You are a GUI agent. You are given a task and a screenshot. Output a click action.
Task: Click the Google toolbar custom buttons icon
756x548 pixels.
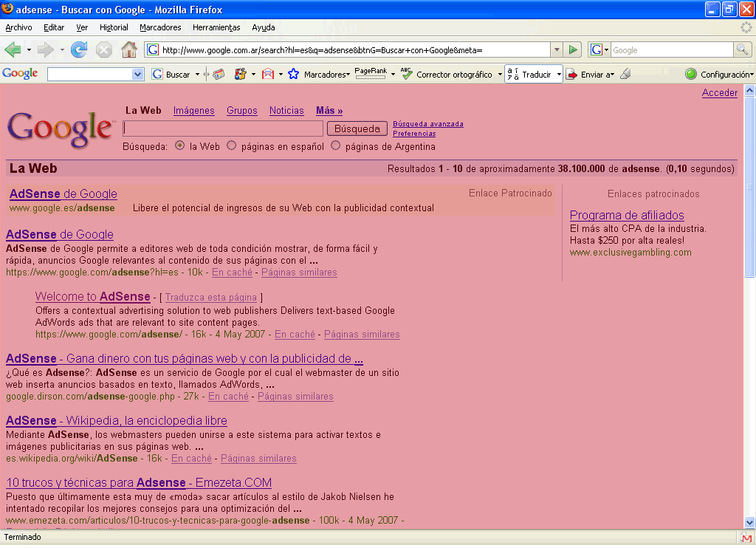241,75
